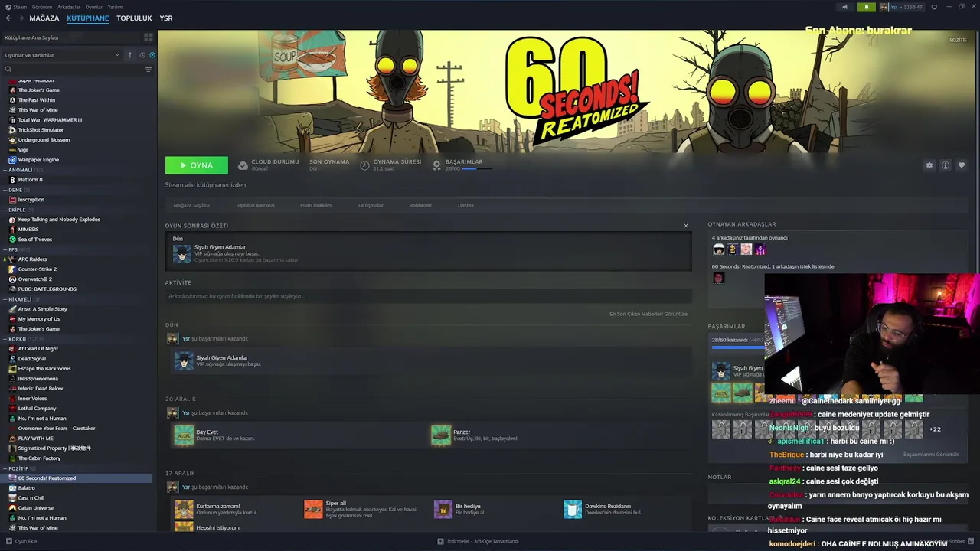Select Balatro in library list
Screen dimensions: 980x551
pos(27,488)
